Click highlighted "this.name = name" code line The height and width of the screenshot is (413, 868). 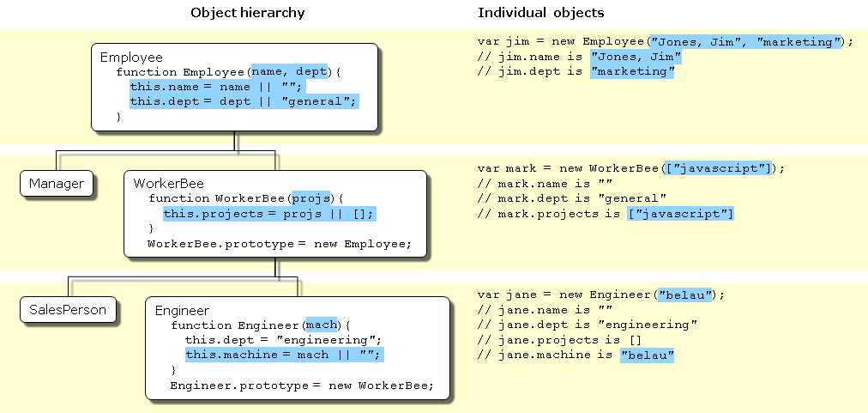[x=217, y=87]
